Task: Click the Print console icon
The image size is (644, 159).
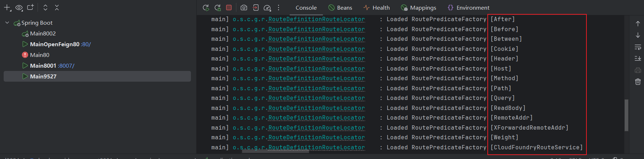Action: [x=638, y=70]
